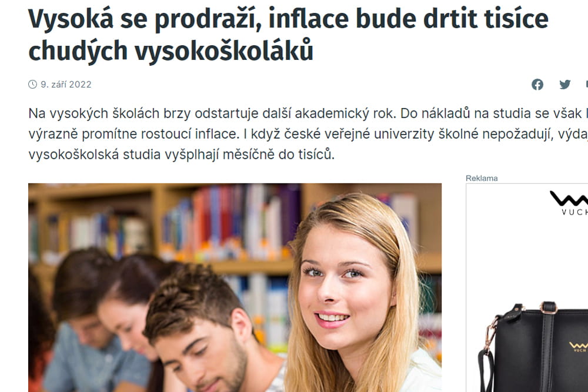Open the VUCH wave logo in the ad
The height and width of the screenshot is (392, 588).
point(569,199)
